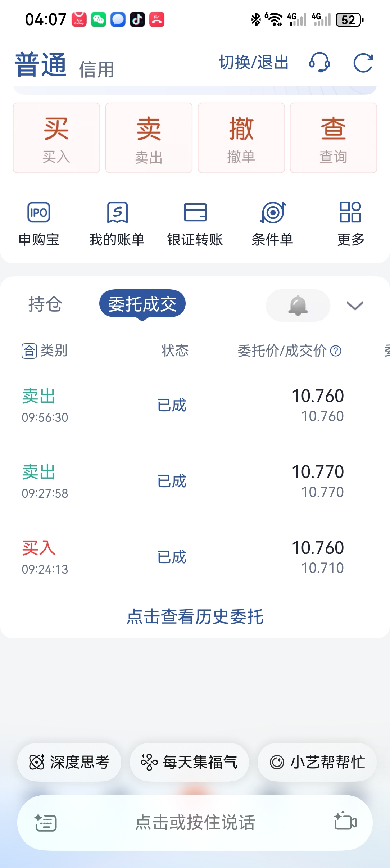Toggle the bell notification switch
390x868 pixels.
(x=298, y=306)
